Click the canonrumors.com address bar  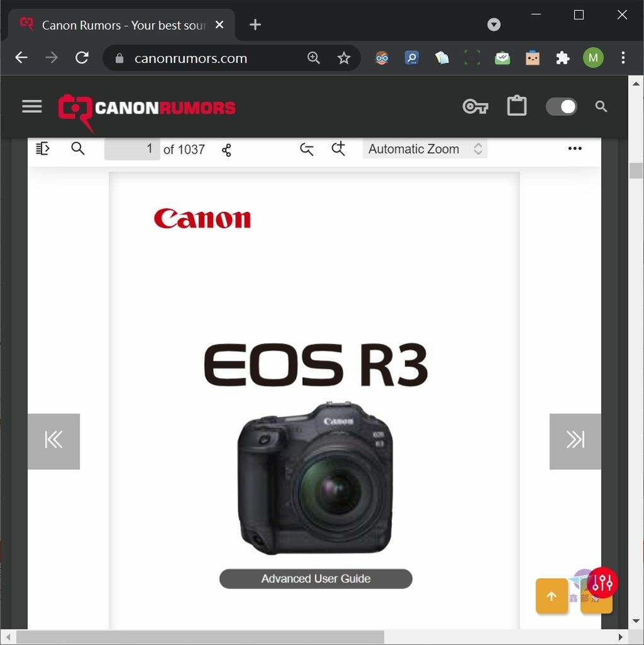[232, 58]
